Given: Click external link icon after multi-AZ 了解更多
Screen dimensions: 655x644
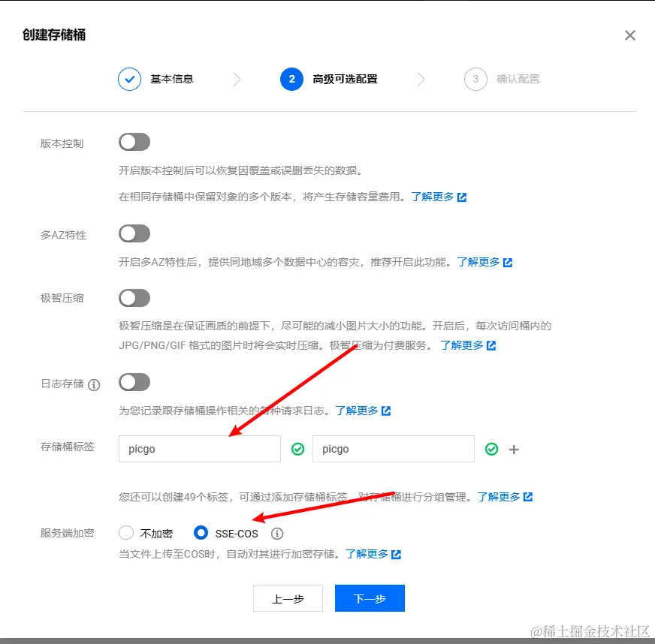Looking at the screenshot, I should (508, 263).
